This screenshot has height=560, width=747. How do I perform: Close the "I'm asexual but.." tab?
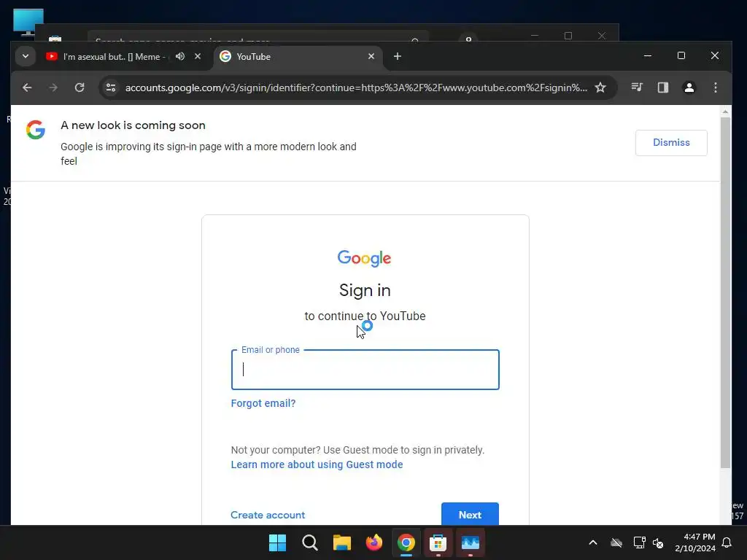click(x=198, y=56)
